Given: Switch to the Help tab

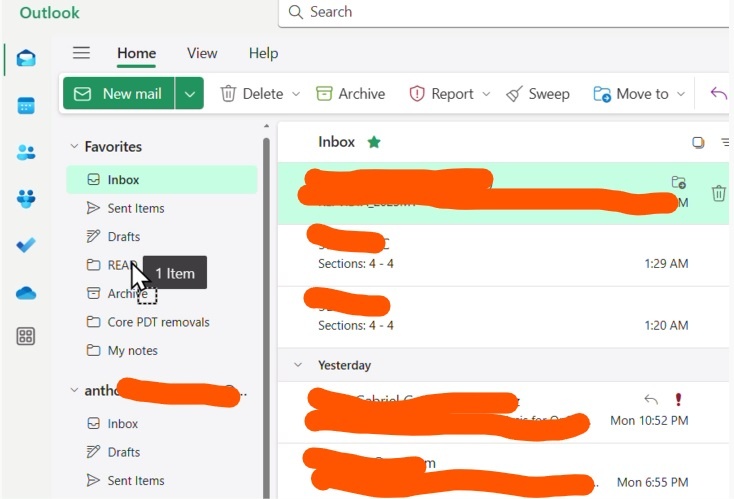Looking at the screenshot, I should point(263,53).
